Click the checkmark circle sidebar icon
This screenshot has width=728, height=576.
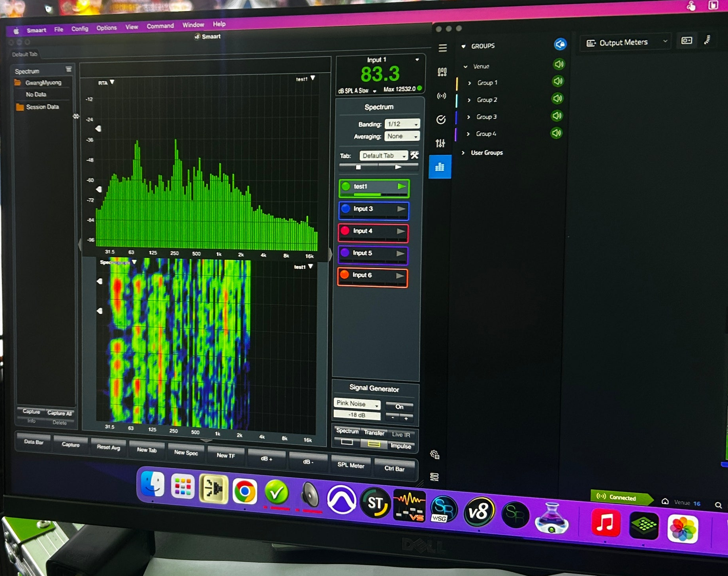pos(441,120)
